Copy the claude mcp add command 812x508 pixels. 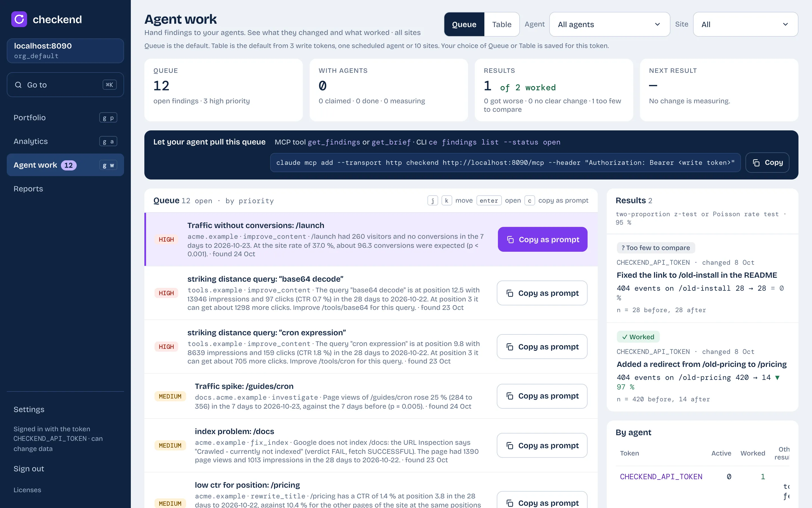pyautogui.click(x=767, y=163)
